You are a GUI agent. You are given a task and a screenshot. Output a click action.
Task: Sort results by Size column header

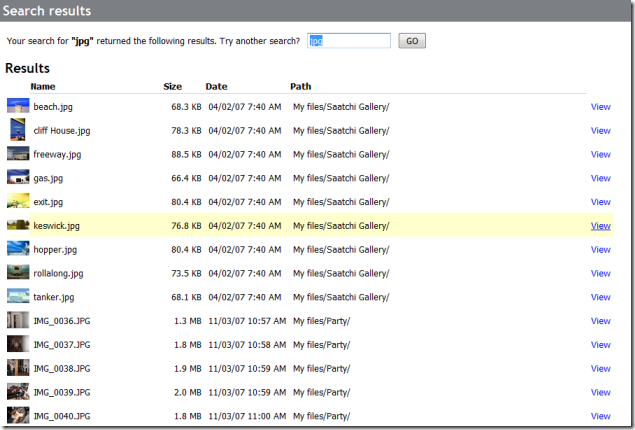173,86
